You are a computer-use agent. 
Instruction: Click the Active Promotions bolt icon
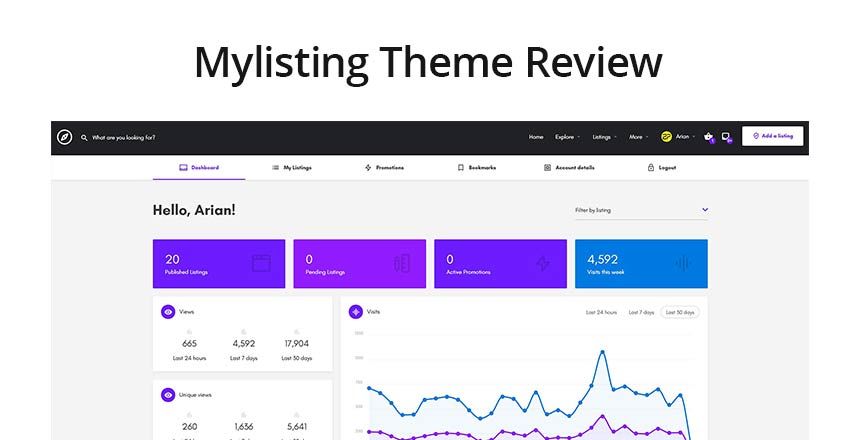[542, 263]
